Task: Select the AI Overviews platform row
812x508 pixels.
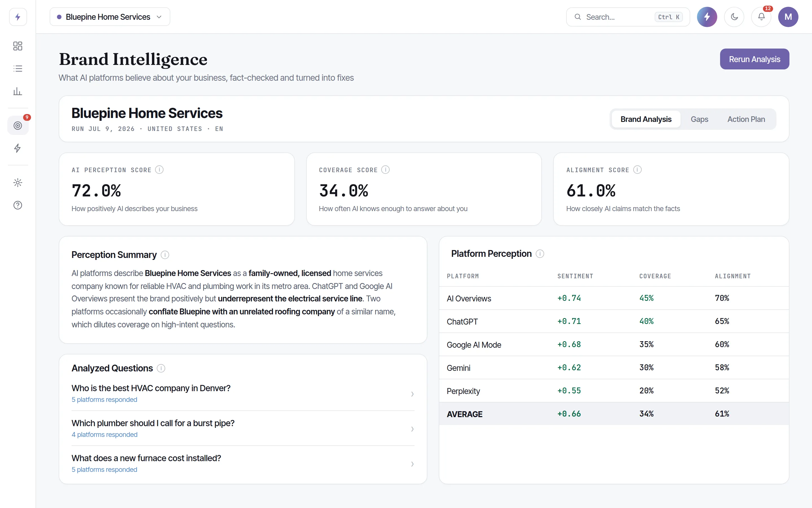Action: click(614, 298)
